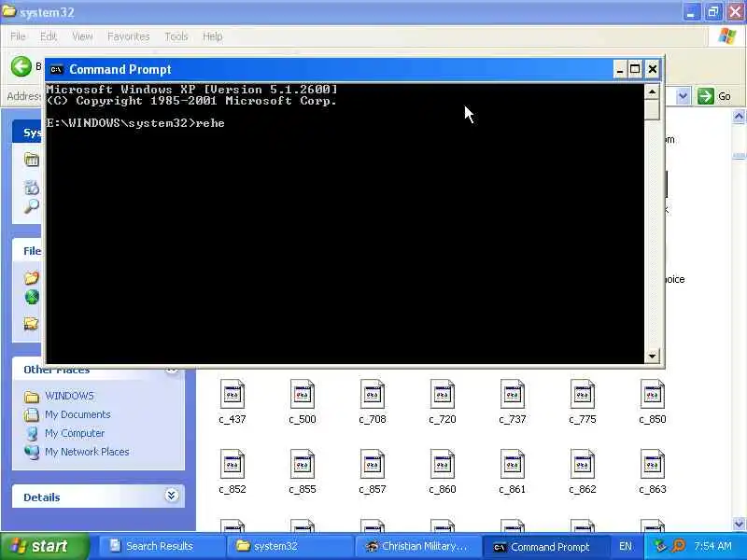Open My Network Places link
The height and width of the screenshot is (560, 747).
[87, 452]
